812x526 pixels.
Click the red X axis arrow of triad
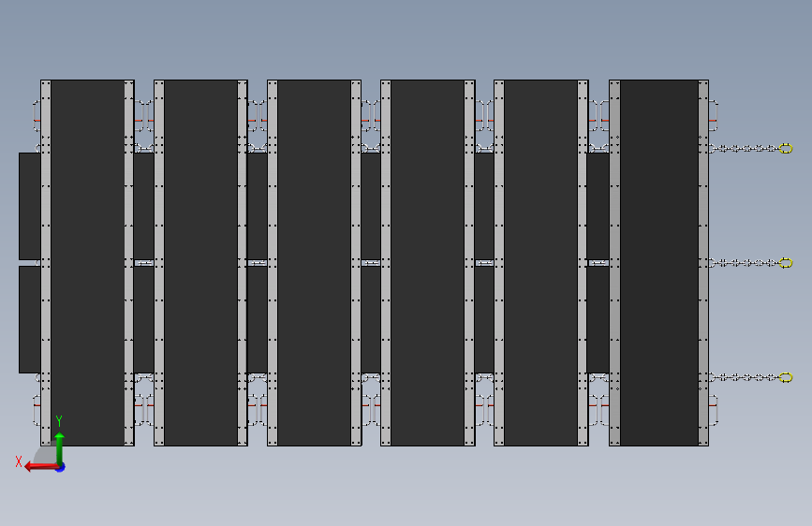coord(41,467)
